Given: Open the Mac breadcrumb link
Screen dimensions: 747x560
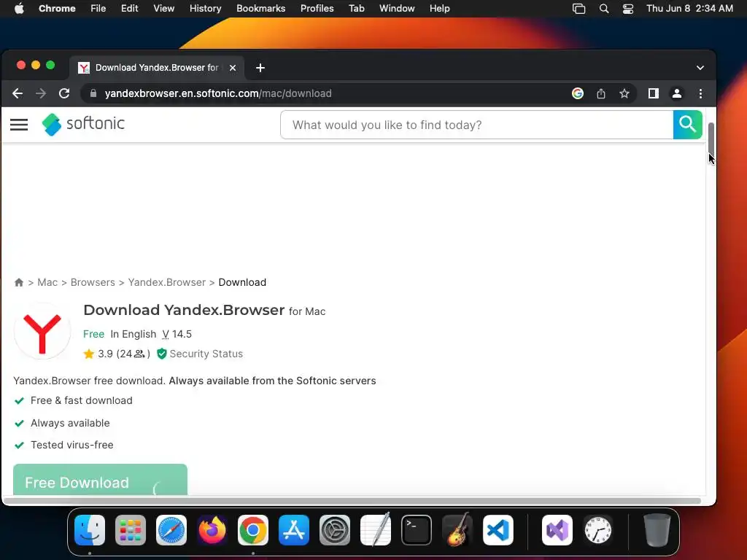Looking at the screenshot, I should (x=47, y=282).
